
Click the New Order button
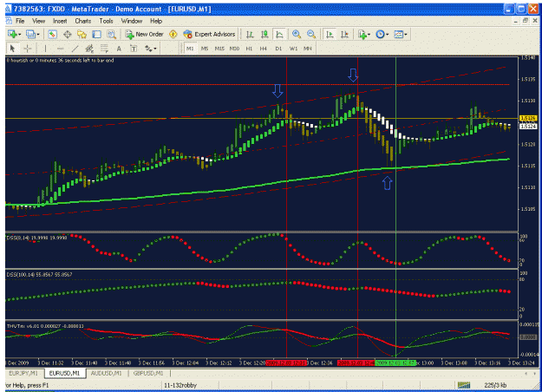coord(145,34)
